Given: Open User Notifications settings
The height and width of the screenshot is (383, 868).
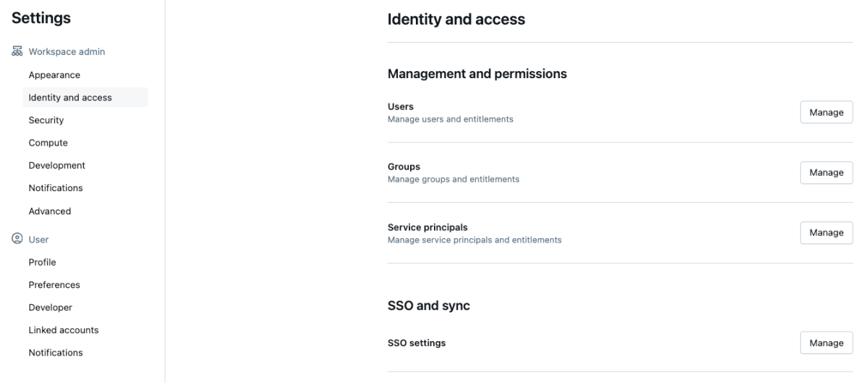Looking at the screenshot, I should (x=56, y=353).
